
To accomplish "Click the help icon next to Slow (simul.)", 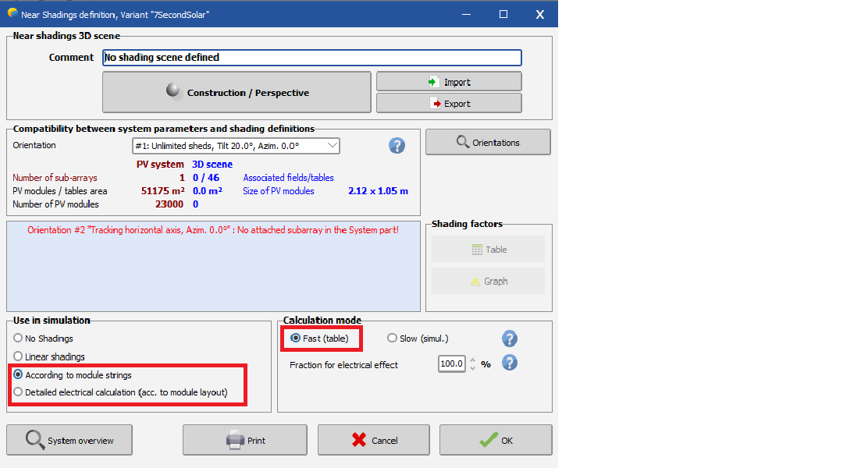I will 509,339.
